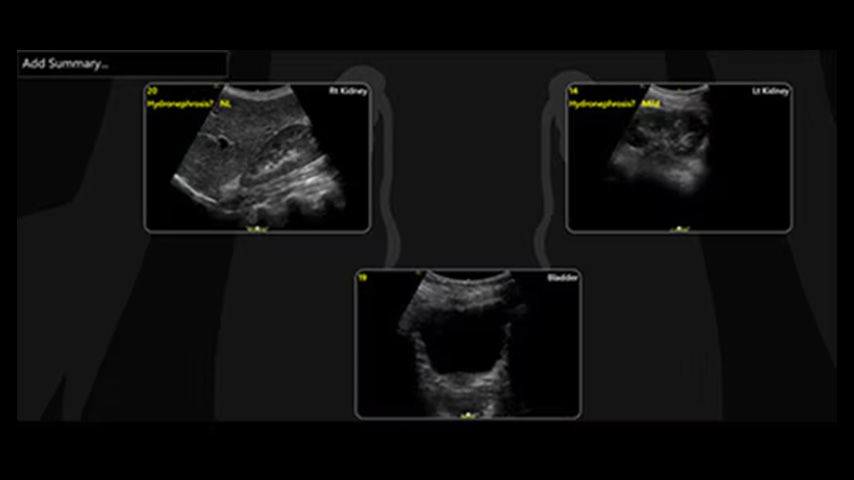Click yellow marker below Rt Kidney image
854x480 pixels.
[x=257, y=229]
